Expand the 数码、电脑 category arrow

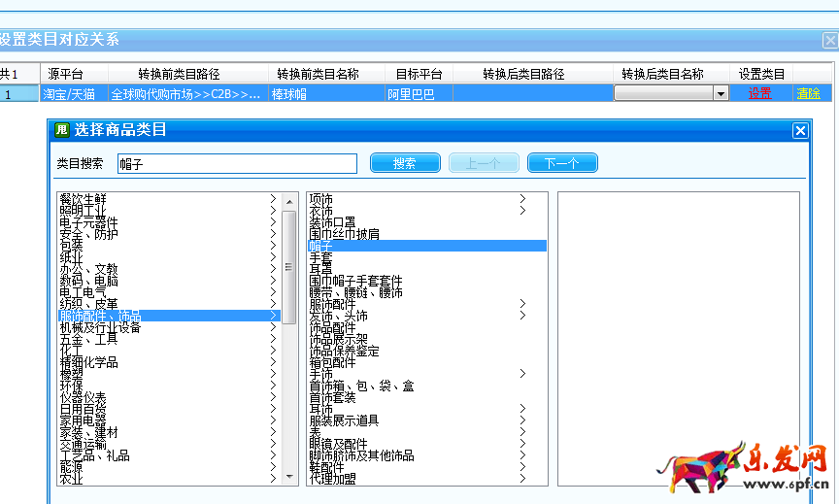click(x=273, y=281)
